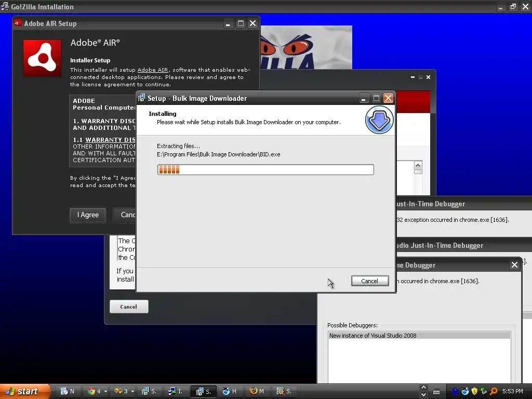
Task: Click the Adobe AIR Setup title bar icon
Action: point(18,23)
